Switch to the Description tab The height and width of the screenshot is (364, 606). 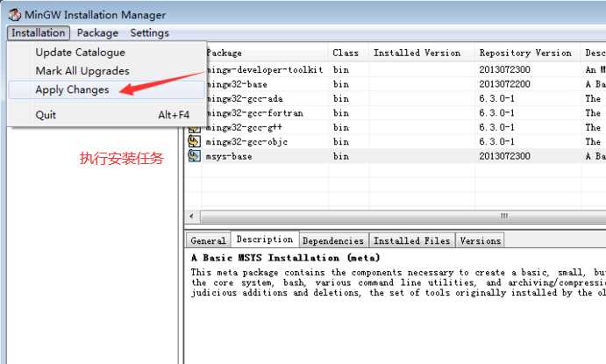(265, 239)
